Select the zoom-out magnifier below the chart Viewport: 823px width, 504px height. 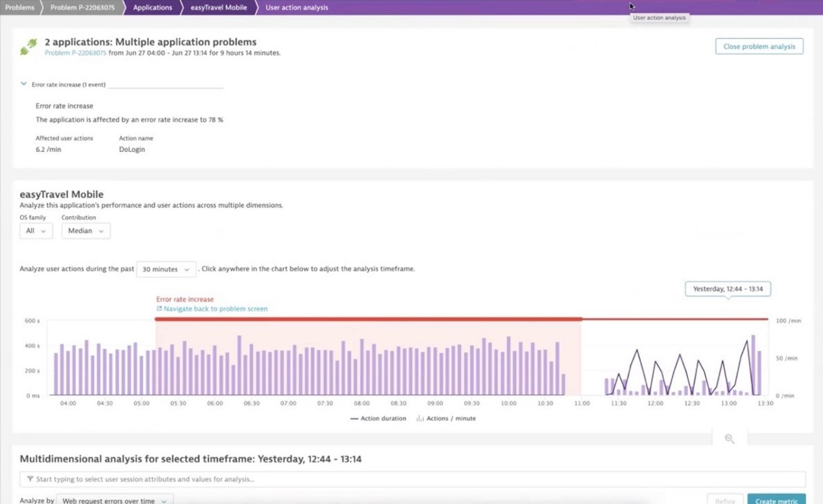coord(729,439)
